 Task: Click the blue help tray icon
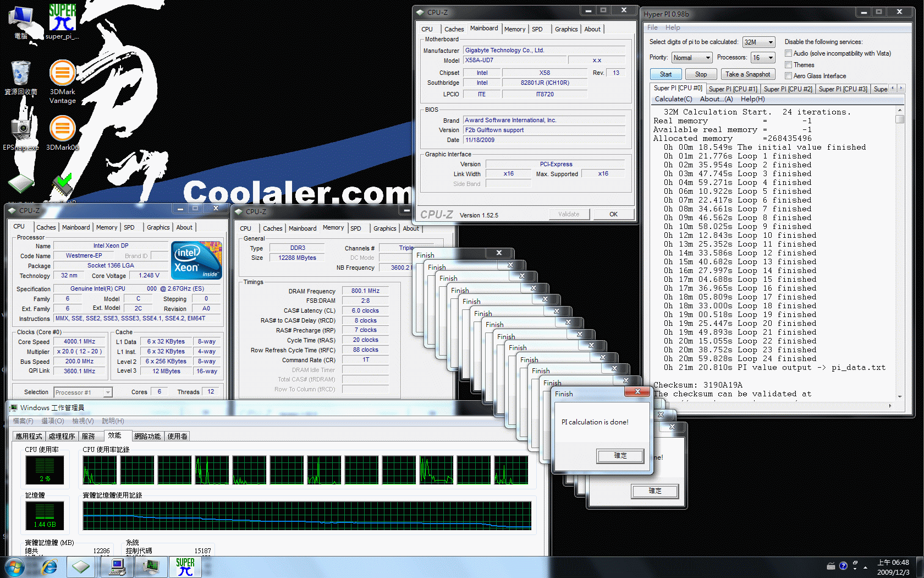click(x=843, y=566)
